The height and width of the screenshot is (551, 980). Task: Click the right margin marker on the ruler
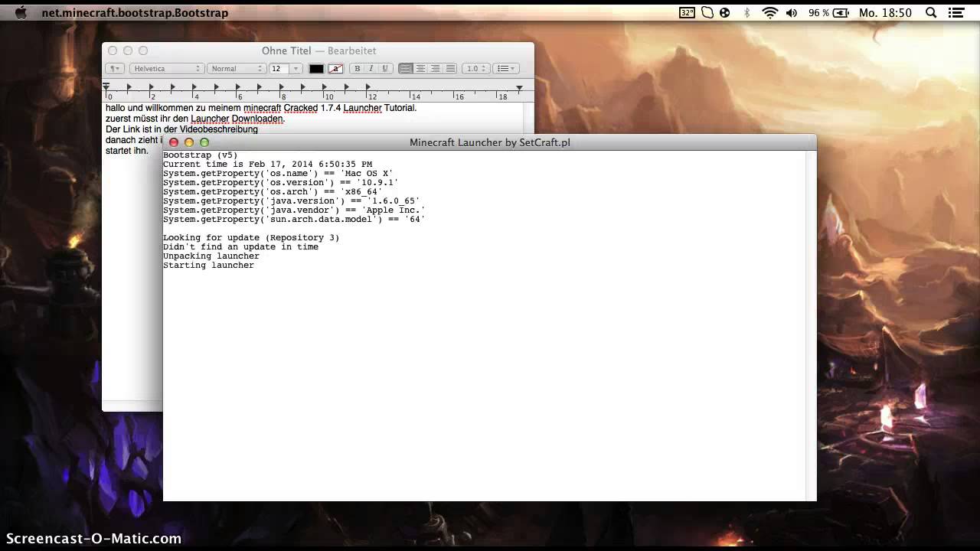coord(519,88)
